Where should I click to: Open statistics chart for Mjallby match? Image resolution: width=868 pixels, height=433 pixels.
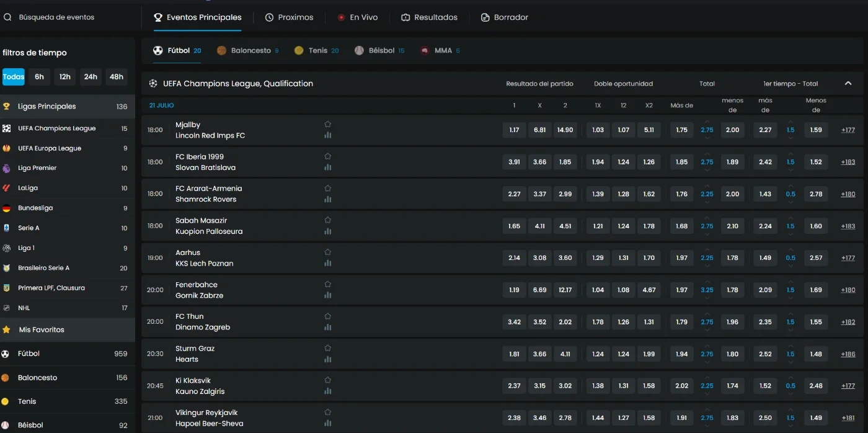tap(328, 135)
